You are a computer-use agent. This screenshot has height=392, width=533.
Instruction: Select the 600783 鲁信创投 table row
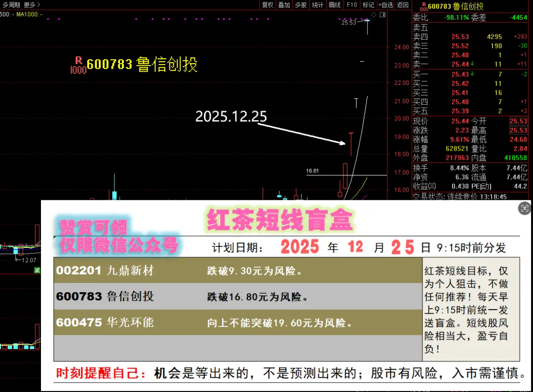[x=237, y=296]
